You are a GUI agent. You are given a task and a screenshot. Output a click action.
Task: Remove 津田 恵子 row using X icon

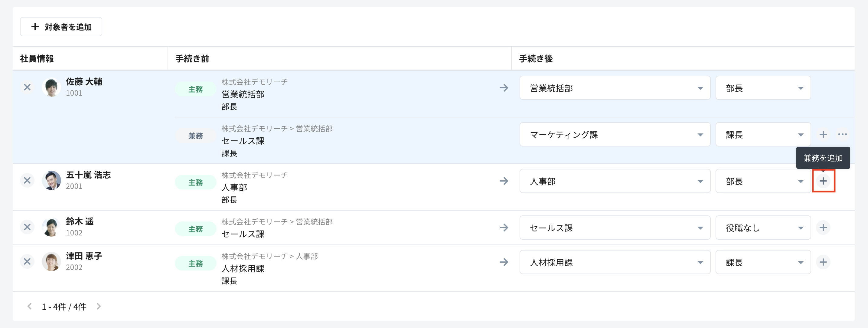point(27,262)
